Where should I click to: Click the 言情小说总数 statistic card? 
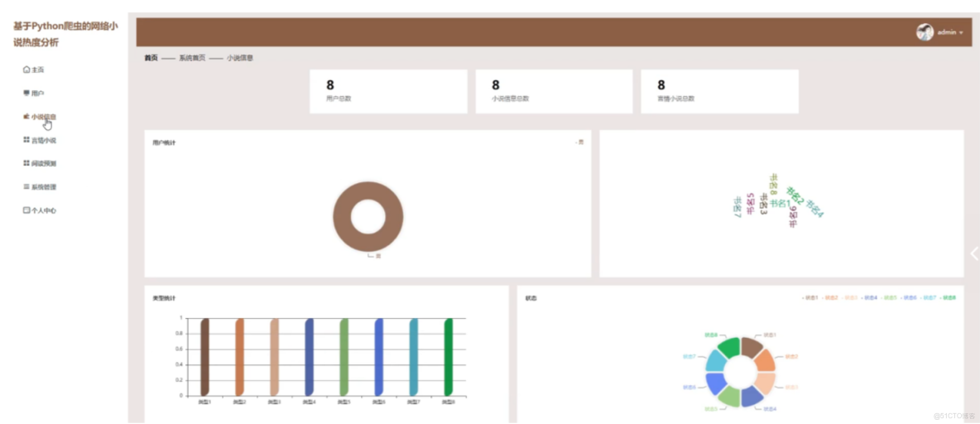tap(719, 91)
